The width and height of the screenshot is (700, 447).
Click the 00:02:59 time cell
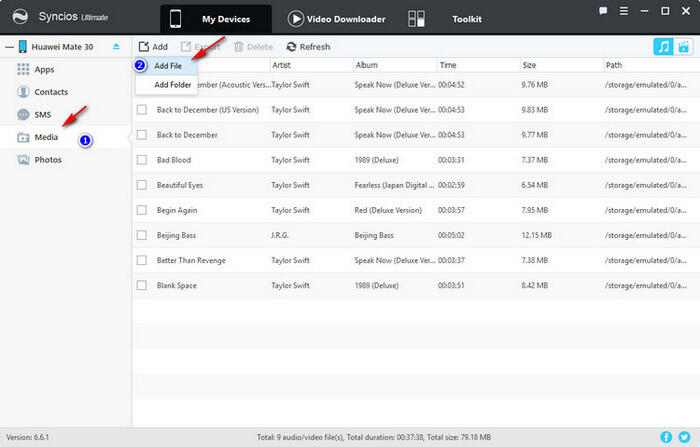(451, 185)
